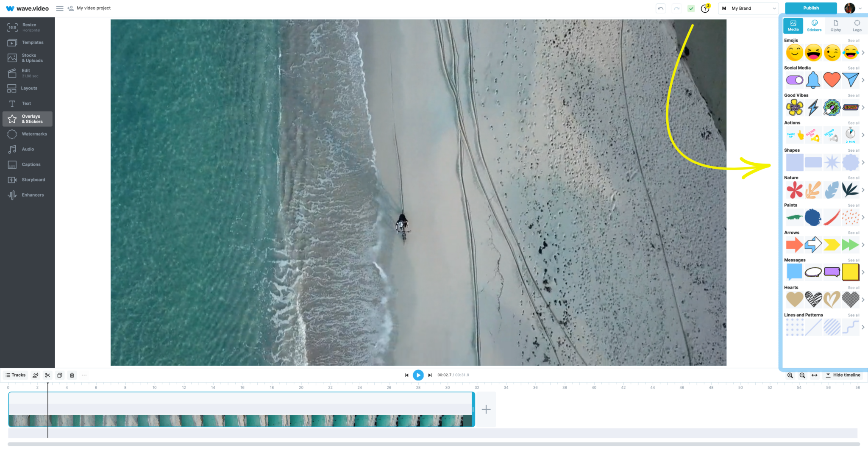This screenshot has width=868, height=450.
Task: Open the Audio panel
Action: point(27,149)
